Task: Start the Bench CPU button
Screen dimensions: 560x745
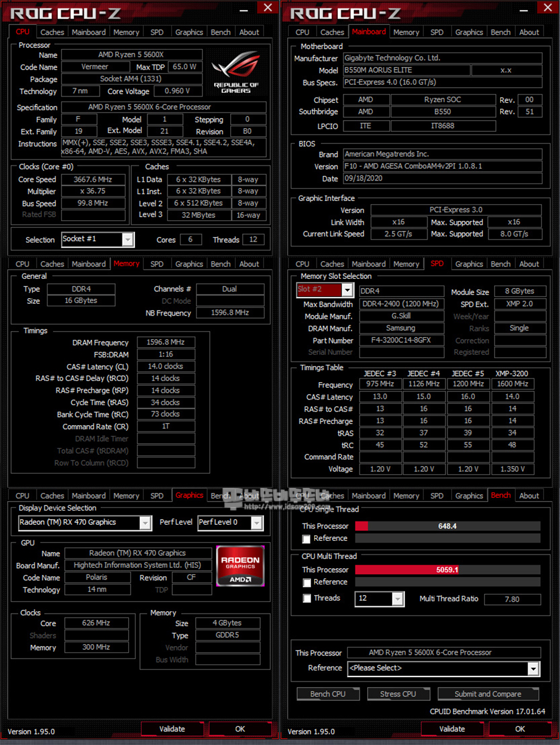Action: [x=328, y=694]
